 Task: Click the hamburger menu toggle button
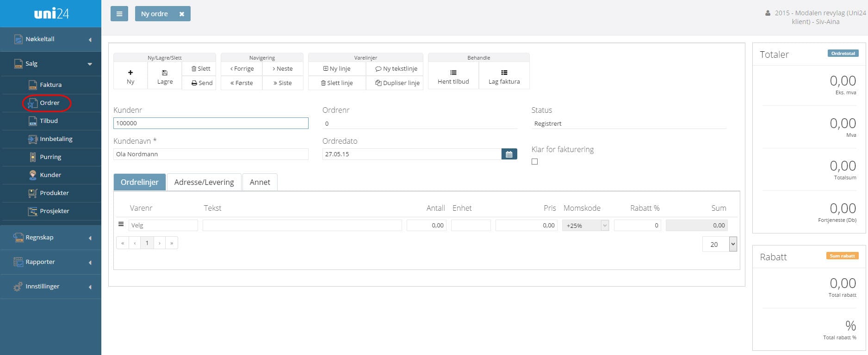(119, 14)
